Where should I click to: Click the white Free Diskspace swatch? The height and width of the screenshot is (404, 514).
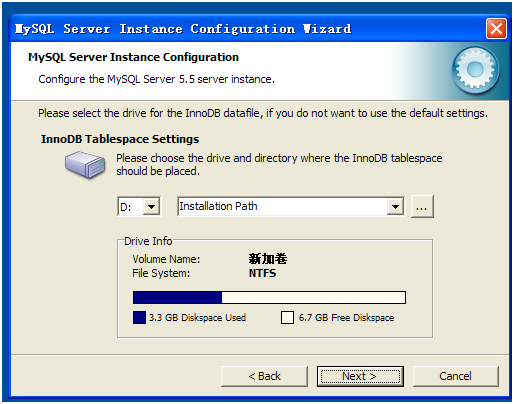tap(287, 318)
